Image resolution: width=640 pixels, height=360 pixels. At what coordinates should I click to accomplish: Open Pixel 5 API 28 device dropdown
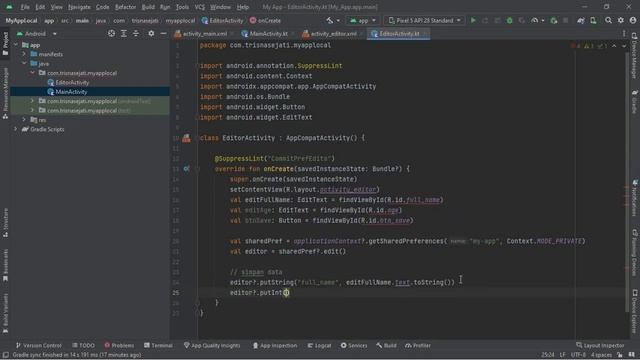coord(424,20)
